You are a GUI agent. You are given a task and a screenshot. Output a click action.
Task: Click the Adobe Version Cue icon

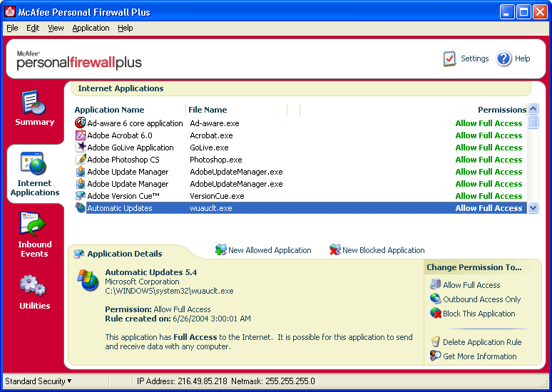point(81,195)
